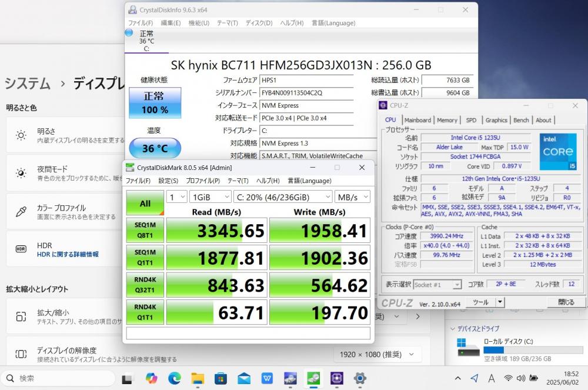
Task: Click the taskbar 検索 search box
Action: coord(58,378)
